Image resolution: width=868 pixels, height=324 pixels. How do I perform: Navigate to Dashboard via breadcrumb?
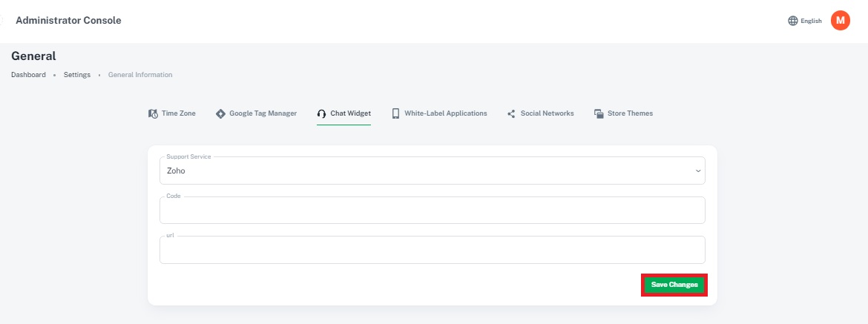pos(28,75)
